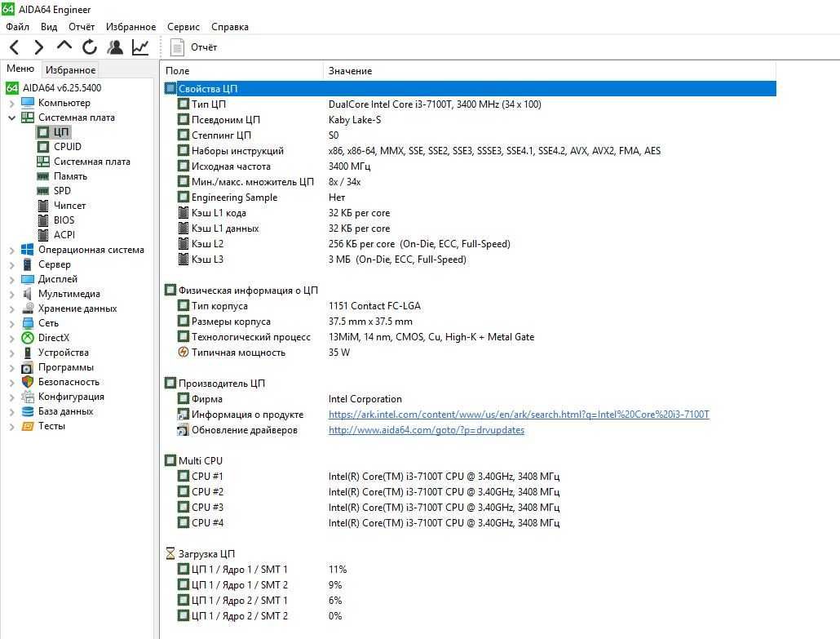Click the Типичная мощность power icon
The height and width of the screenshot is (639, 840).
[x=183, y=353]
